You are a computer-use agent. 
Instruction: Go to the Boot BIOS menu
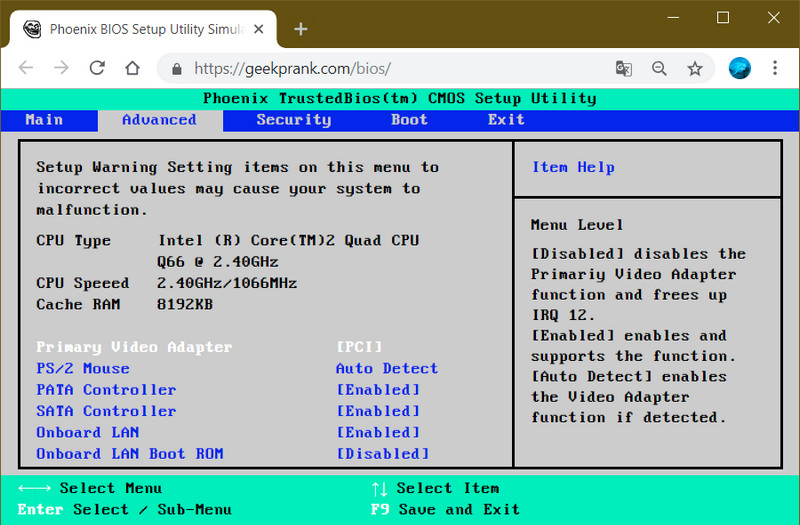tap(409, 120)
